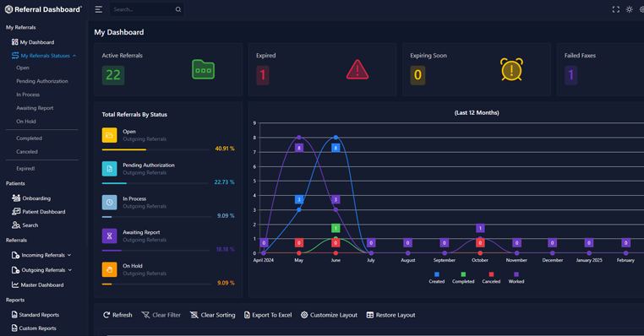Screen dimensions: 644x336
Task: Click the hamburger menu icon
Action: (99, 9)
